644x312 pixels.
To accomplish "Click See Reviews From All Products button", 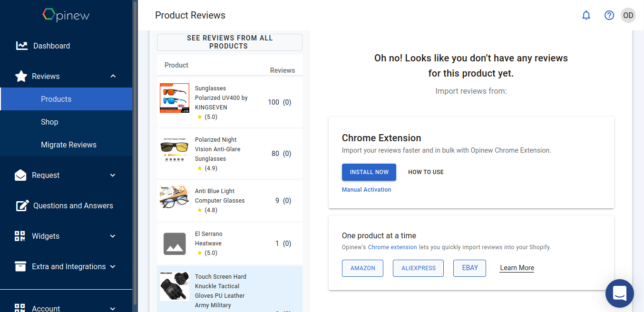I will pyautogui.click(x=230, y=42).
